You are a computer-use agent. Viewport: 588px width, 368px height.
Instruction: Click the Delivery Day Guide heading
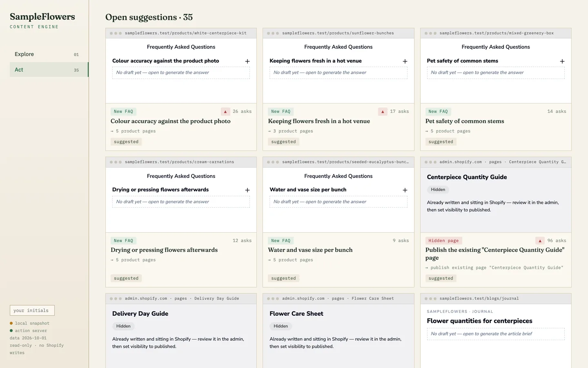click(x=140, y=314)
